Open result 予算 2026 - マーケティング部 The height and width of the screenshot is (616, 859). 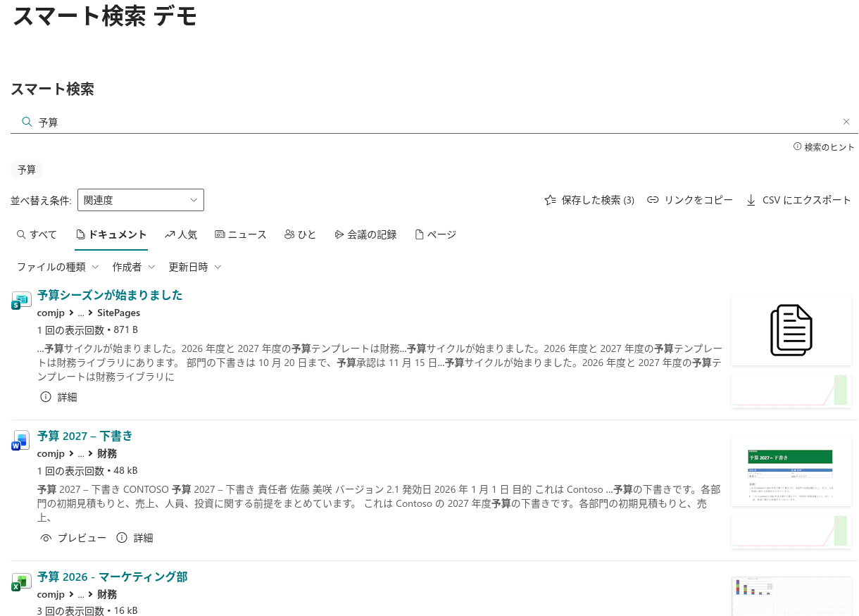click(x=113, y=577)
